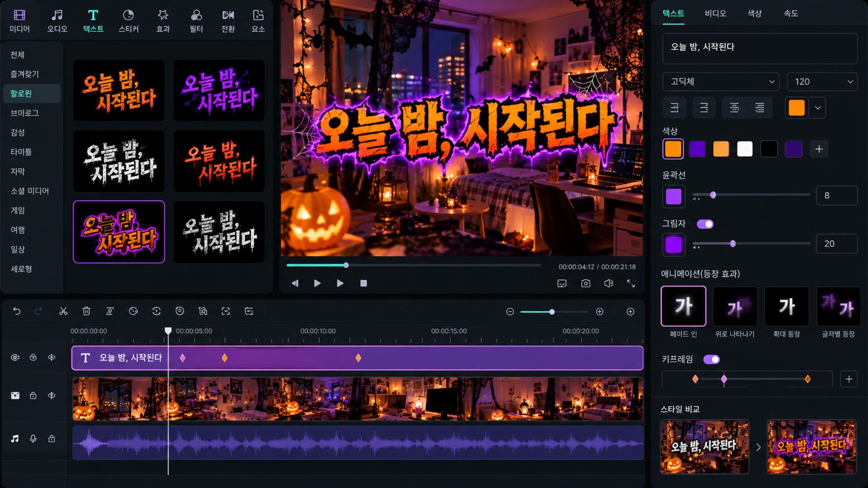Add a custom color with plus swatch
868x488 pixels.
(819, 149)
